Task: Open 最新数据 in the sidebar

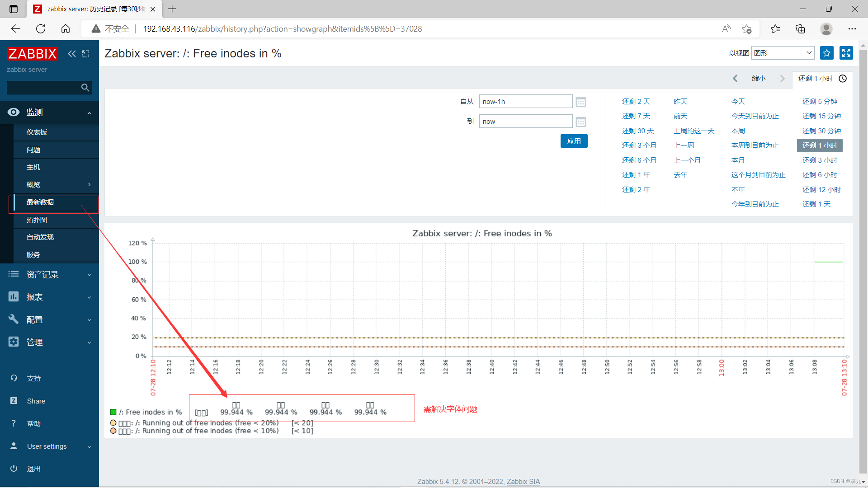Action: (x=40, y=202)
